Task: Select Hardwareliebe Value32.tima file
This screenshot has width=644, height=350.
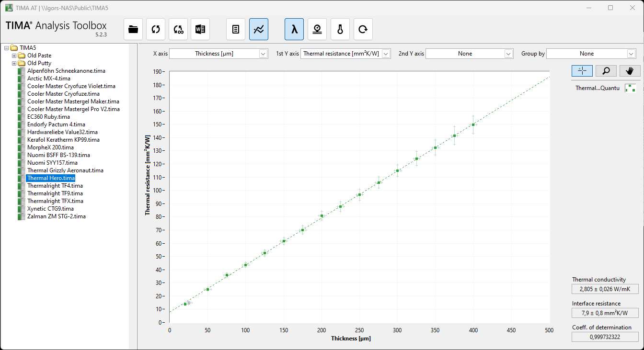Action: (62, 132)
